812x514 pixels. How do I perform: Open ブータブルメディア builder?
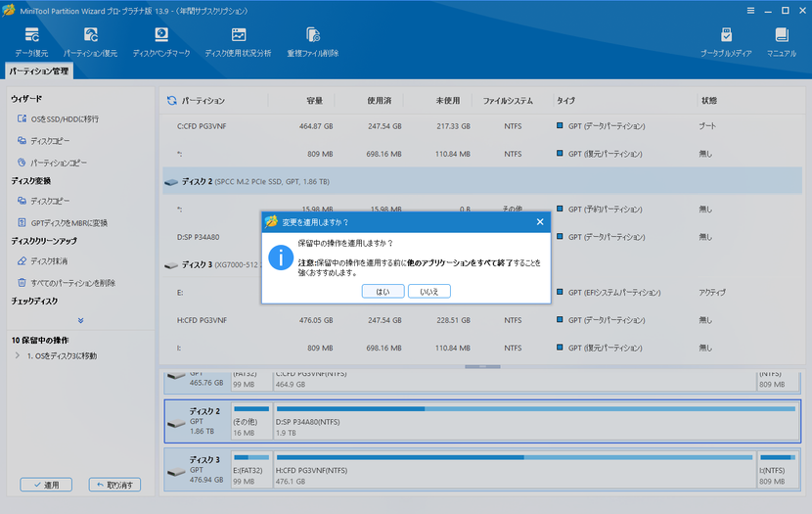[726, 42]
